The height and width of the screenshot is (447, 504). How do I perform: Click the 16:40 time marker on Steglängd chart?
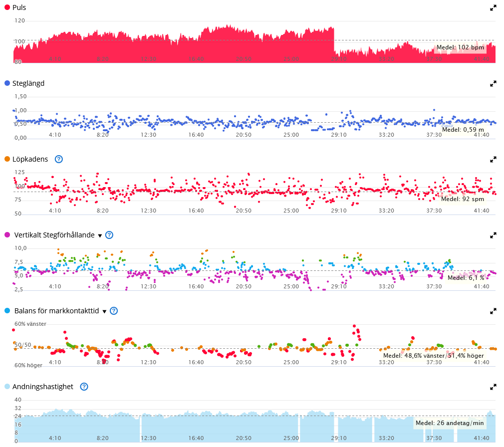(196, 135)
